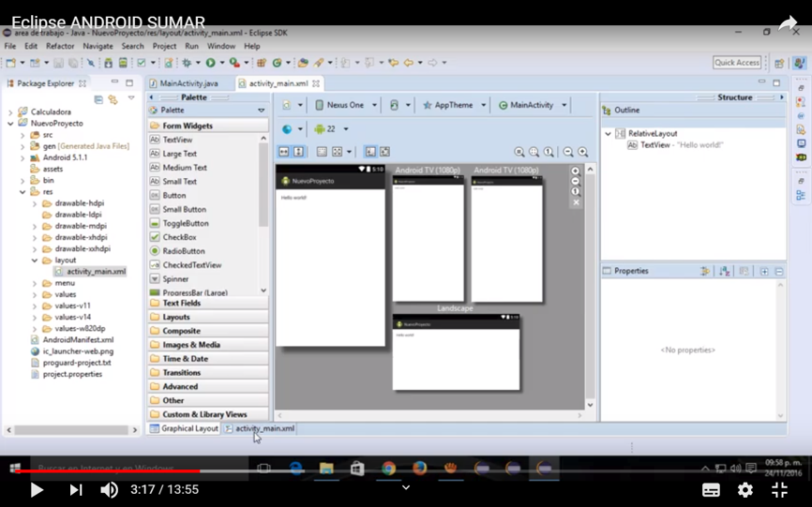Click the Quick Access field

click(737, 63)
